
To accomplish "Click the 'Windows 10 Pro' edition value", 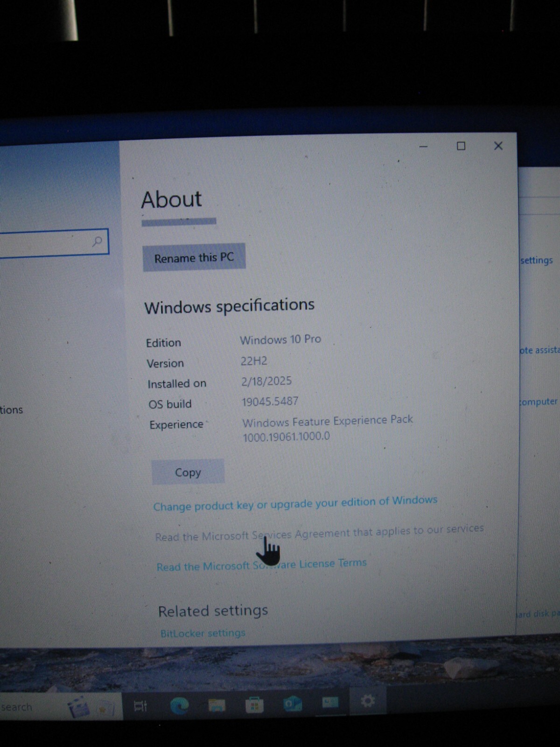I will point(280,339).
